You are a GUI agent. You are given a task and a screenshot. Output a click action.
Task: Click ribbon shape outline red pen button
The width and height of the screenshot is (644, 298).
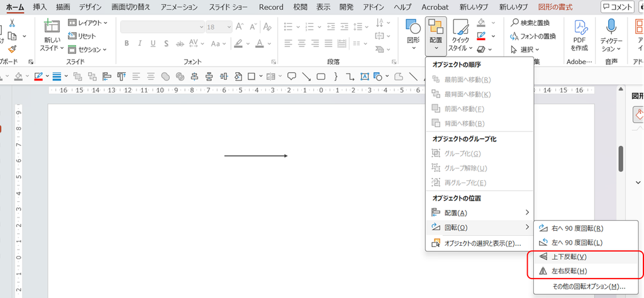tap(482, 36)
